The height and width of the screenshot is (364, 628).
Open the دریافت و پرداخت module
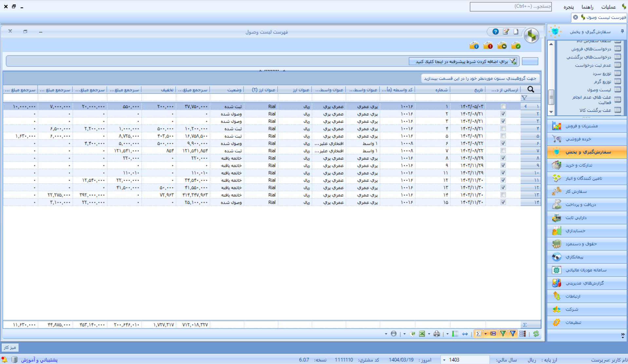pyautogui.click(x=587, y=204)
